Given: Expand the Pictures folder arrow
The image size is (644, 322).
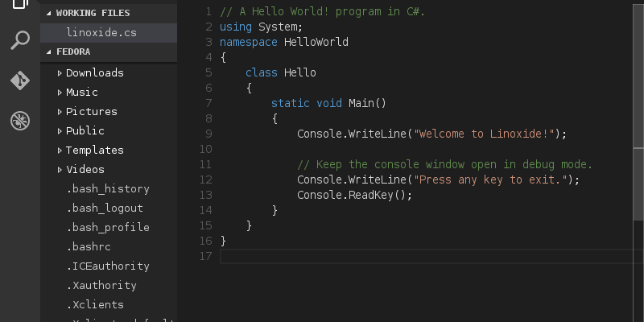Looking at the screenshot, I should [x=60, y=112].
